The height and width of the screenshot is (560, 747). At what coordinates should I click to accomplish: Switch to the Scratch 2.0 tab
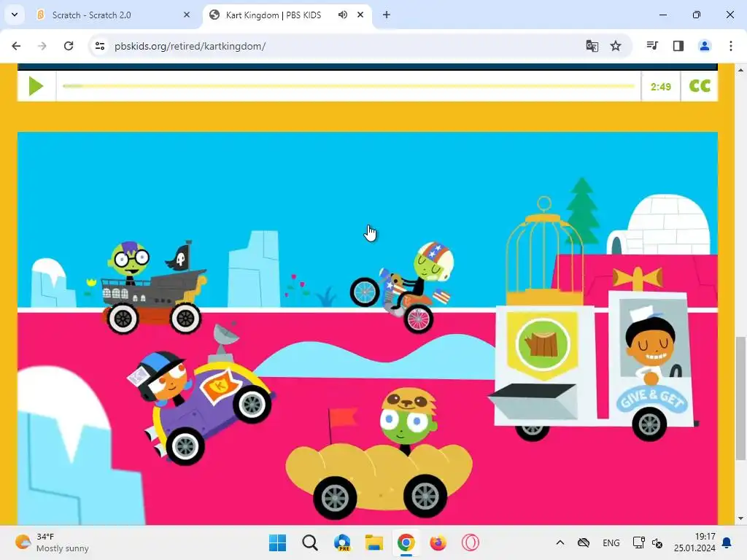(113, 15)
